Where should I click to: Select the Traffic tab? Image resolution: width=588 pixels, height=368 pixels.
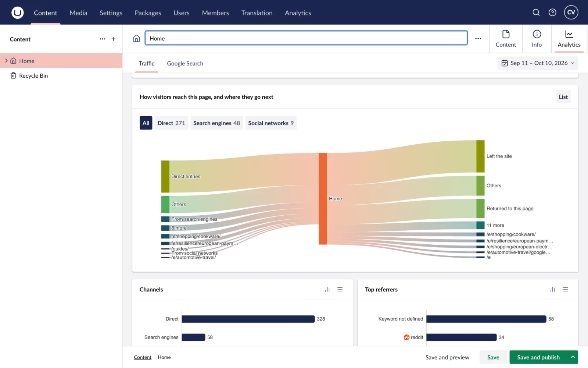click(x=146, y=63)
